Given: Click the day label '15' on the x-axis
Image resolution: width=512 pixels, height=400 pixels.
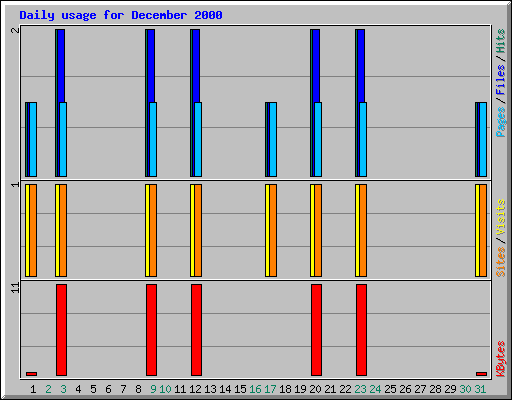Looking at the screenshot, I should pos(240,389).
